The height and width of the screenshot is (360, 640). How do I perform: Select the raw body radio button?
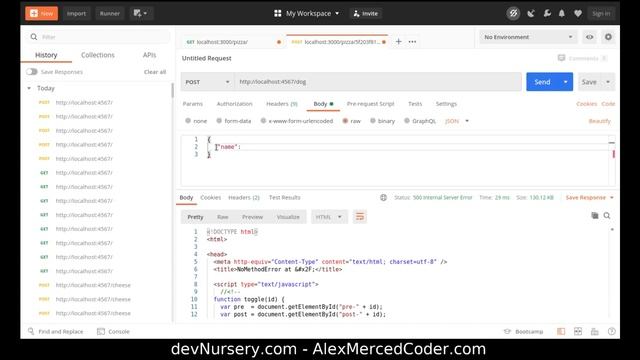pyautogui.click(x=345, y=121)
